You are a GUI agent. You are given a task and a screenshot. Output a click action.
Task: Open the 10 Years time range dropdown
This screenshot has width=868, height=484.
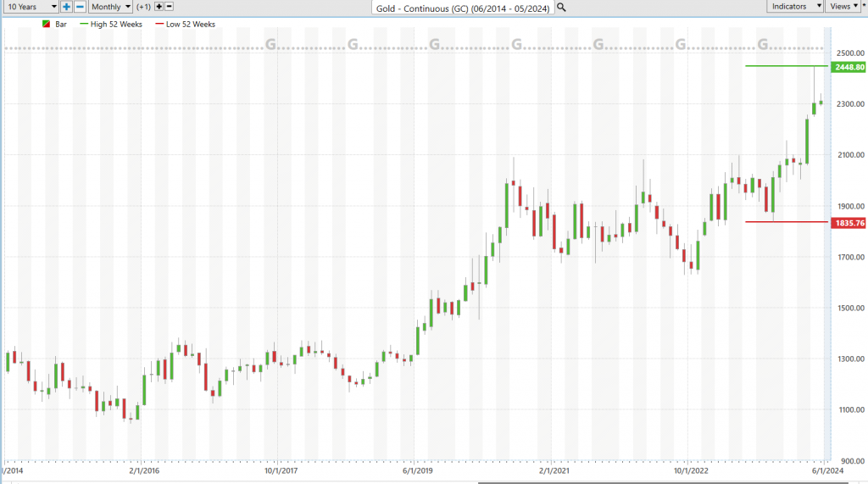30,7
